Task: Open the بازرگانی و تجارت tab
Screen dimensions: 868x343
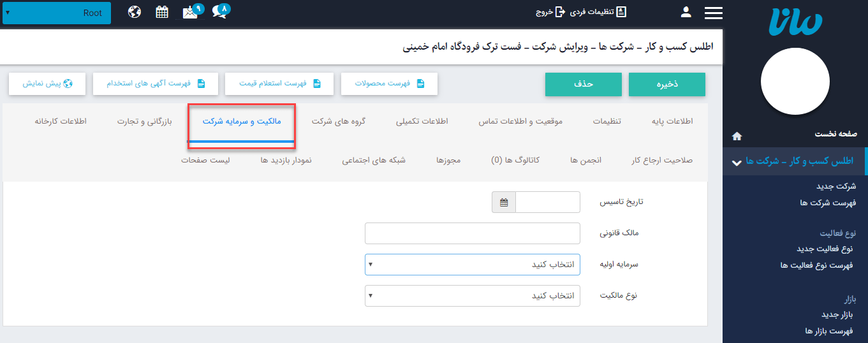Action: pos(144,122)
